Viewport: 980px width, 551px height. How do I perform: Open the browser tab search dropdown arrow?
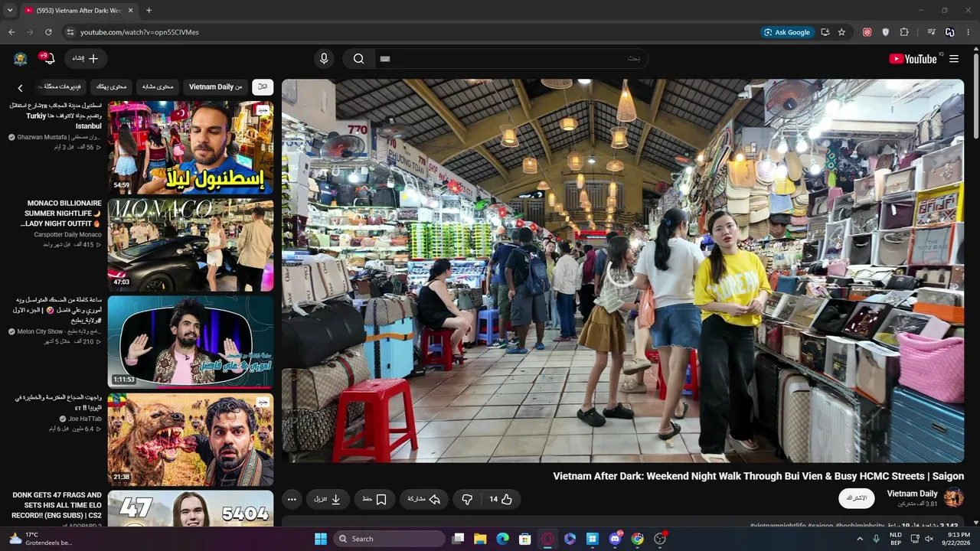pyautogui.click(x=10, y=11)
